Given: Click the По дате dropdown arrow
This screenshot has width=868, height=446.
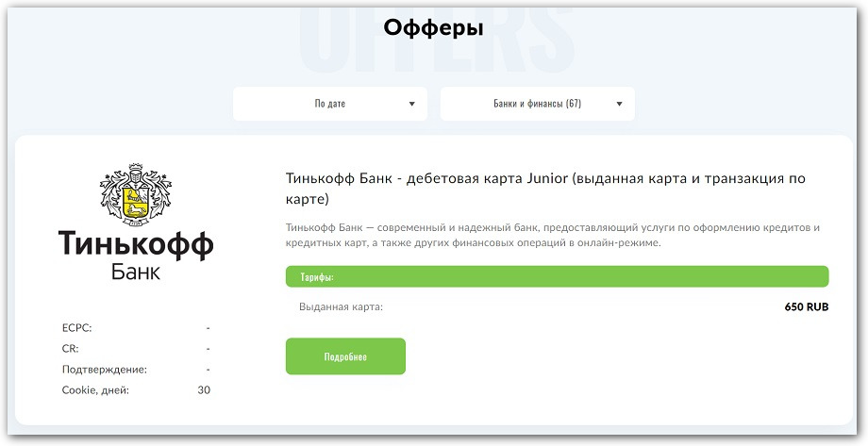Looking at the screenshot, I should (411, 105).
